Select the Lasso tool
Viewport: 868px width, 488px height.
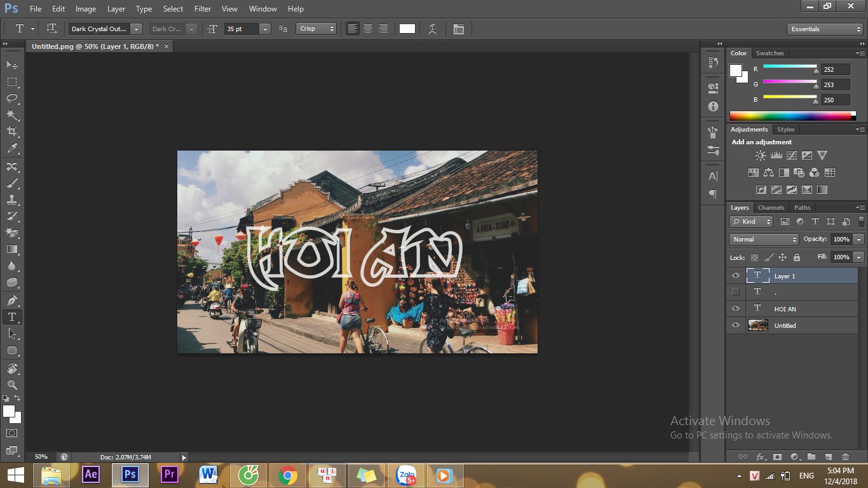click(x=12, y=98)
